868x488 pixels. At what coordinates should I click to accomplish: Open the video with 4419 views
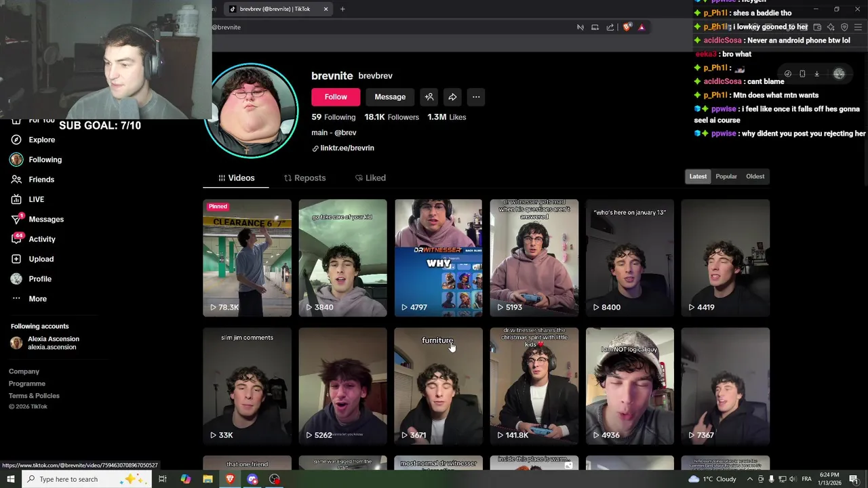(x=726, y=258)
